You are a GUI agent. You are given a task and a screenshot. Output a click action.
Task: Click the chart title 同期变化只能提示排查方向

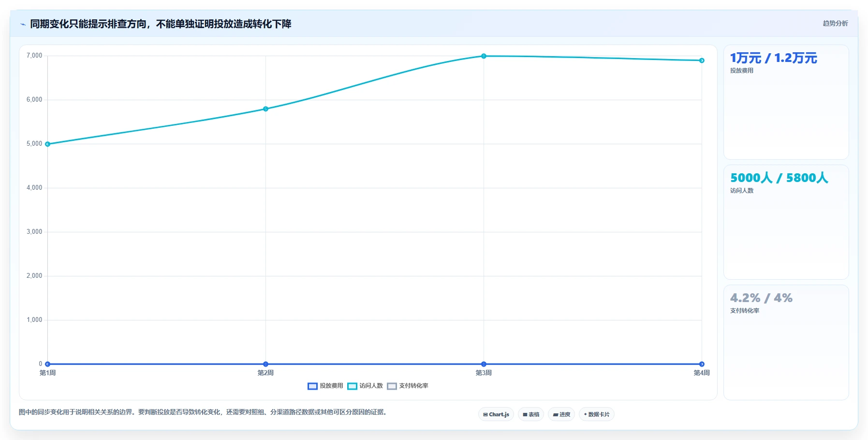pos(161,24)
